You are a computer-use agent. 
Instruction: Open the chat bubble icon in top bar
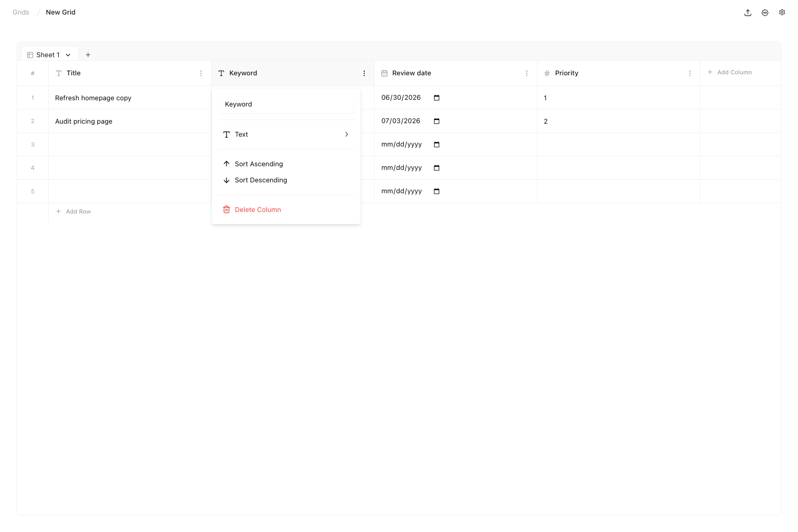[765, 12]
